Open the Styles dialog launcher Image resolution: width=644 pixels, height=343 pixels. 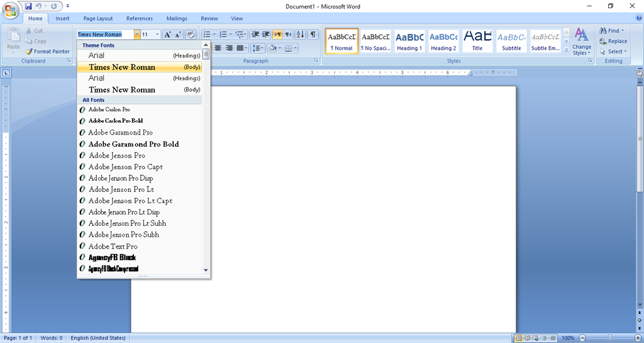coord(590,61)
